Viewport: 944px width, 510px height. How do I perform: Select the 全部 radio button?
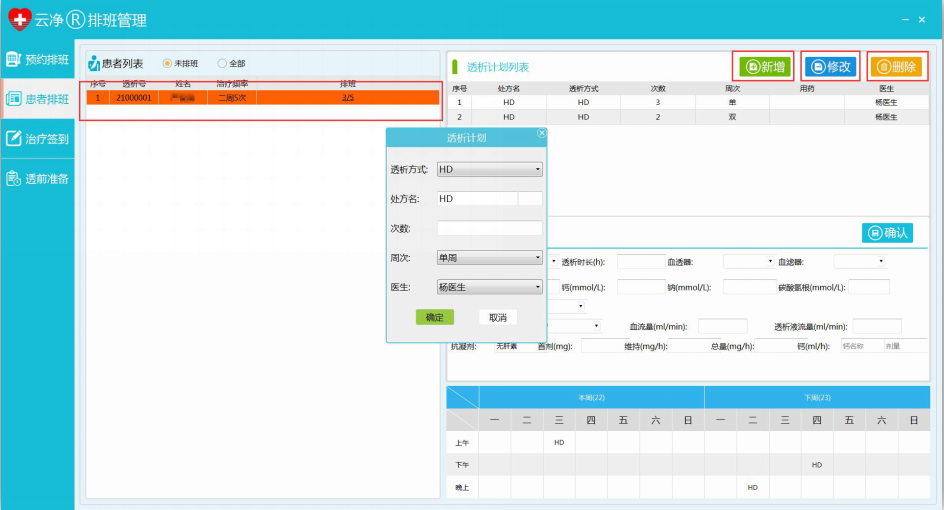(x=222, y=64)
